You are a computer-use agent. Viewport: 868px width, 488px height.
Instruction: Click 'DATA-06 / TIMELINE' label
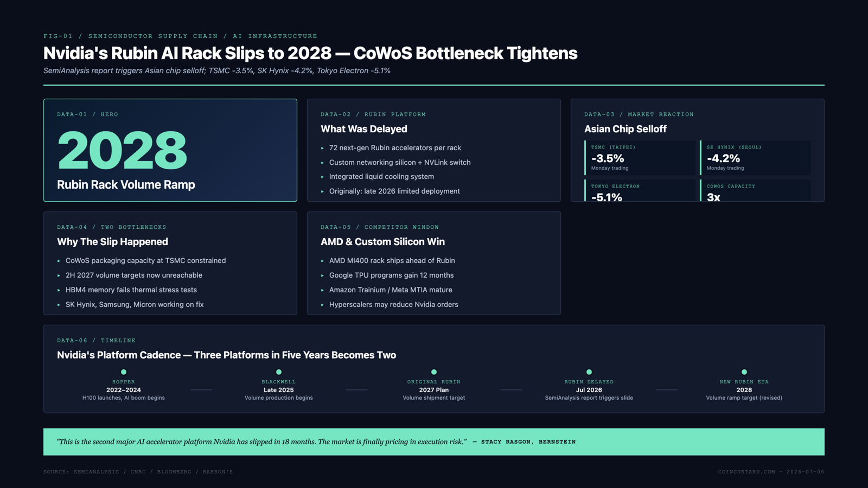pos(97,341)
